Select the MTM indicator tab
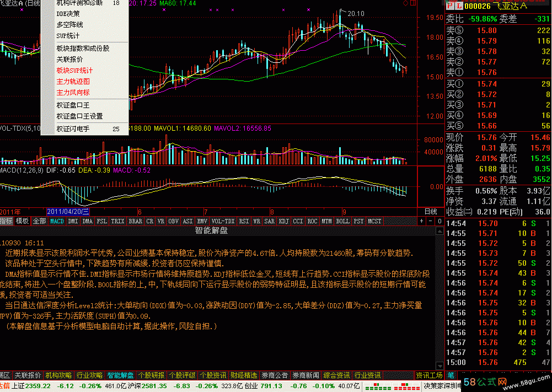 point(326,221)
